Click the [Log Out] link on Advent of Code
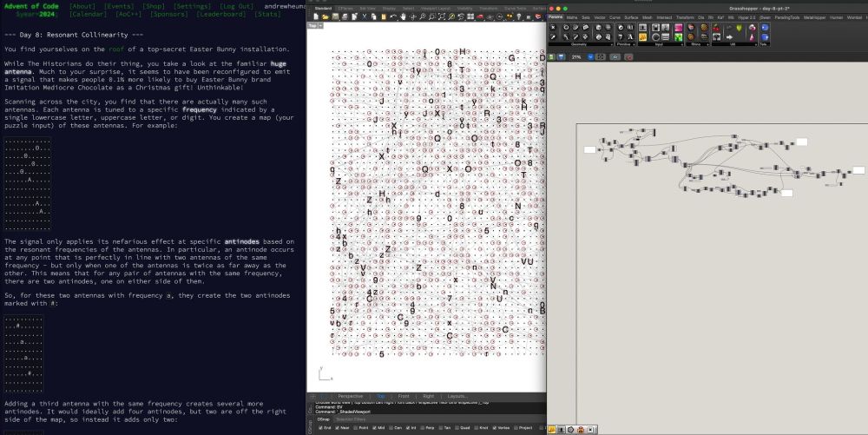The width and height of the screenshot is (868, 435). tap(236, 6)
